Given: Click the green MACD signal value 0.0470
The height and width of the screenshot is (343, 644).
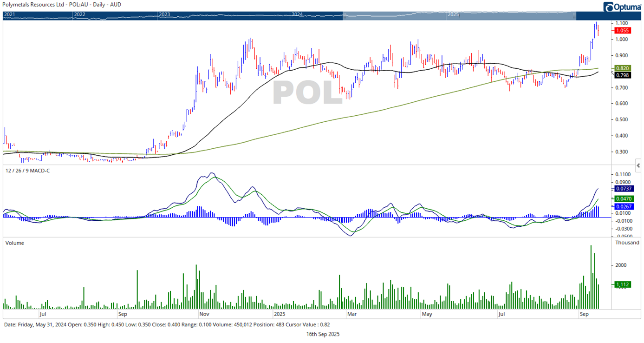Looking at the screenshot, I should (622, 198).
